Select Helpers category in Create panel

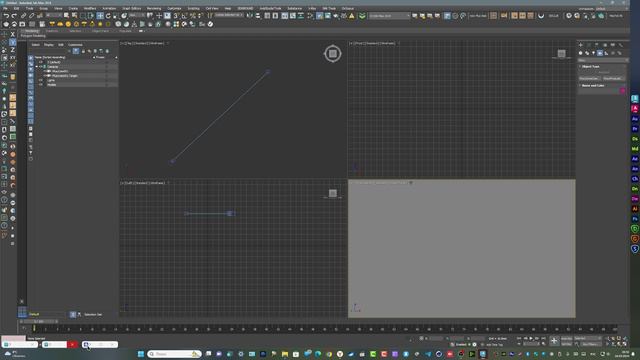click(x=606, y=53)
